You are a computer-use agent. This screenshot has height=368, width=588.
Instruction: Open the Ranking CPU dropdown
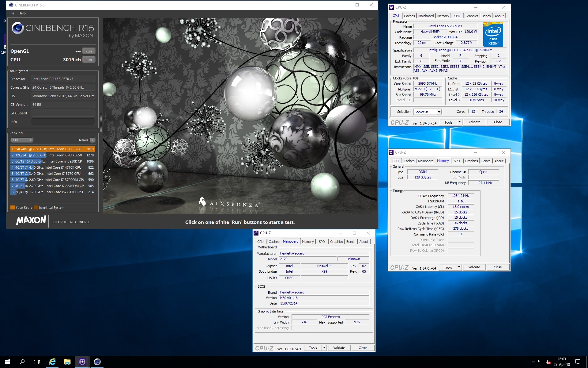click(22, 140)
